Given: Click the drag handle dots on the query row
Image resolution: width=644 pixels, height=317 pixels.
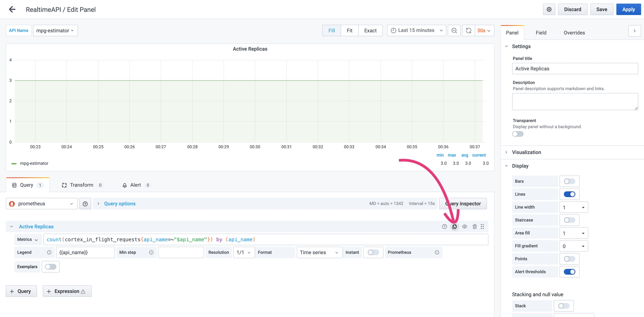Looking at the screenshot, I should point(482,227).
